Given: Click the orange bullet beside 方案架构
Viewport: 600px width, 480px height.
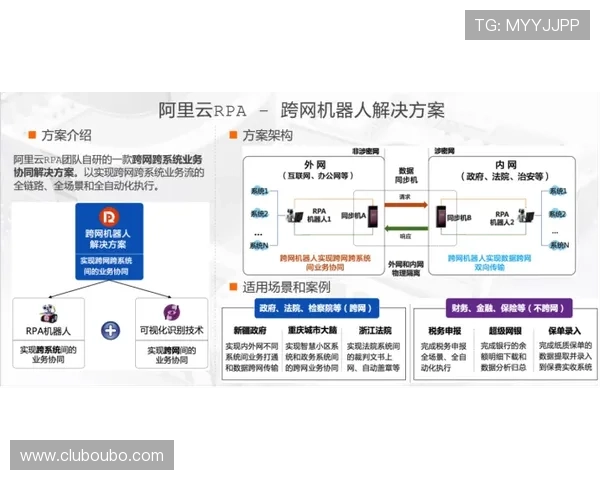Looking at the screenshot, I should point(233,135).
